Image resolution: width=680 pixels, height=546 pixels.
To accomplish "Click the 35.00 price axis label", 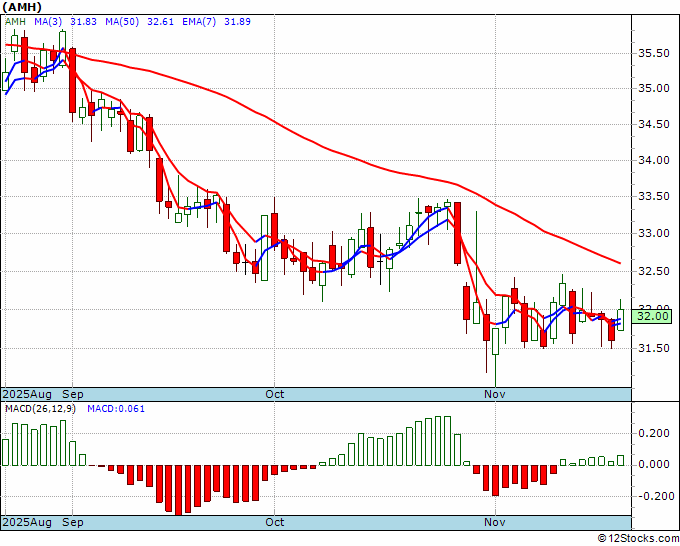I will click(x=654, y=88).
